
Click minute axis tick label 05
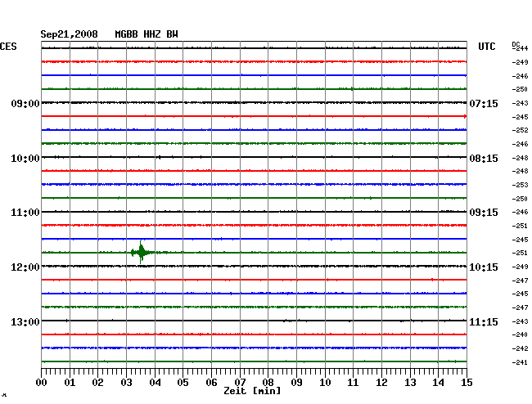pyautogui.click(x=183, y=382)
